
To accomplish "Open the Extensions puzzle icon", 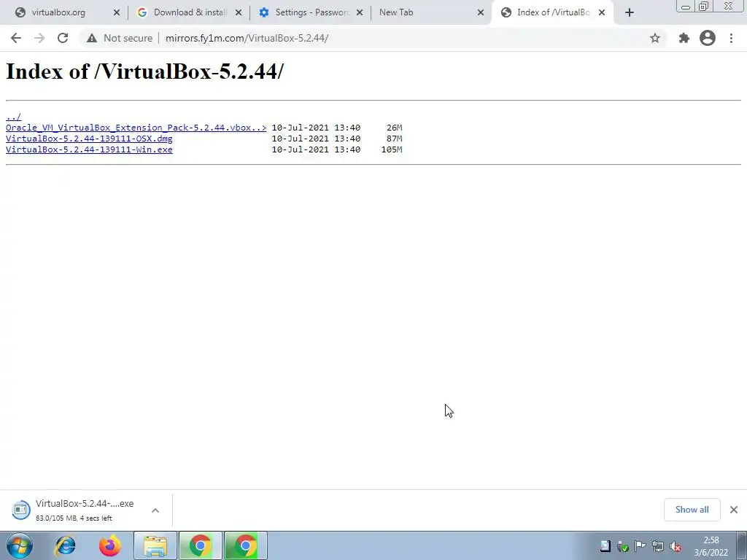I will coord(684,38).
